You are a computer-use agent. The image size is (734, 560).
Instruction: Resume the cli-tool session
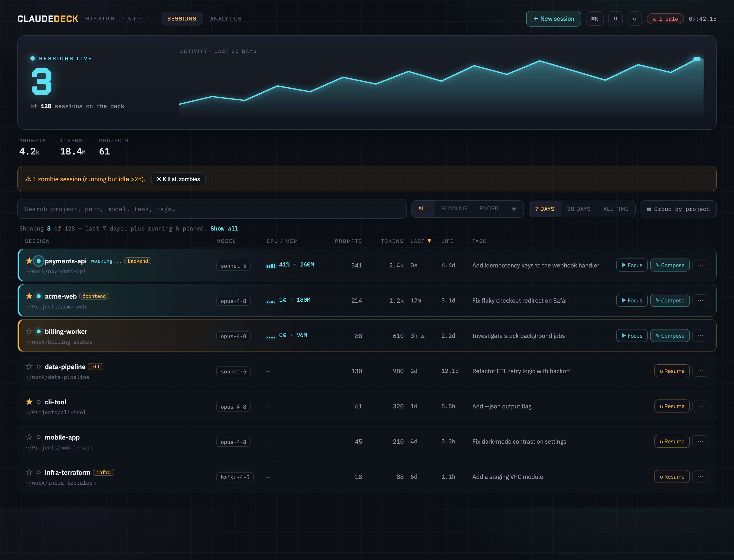[672, 406]
